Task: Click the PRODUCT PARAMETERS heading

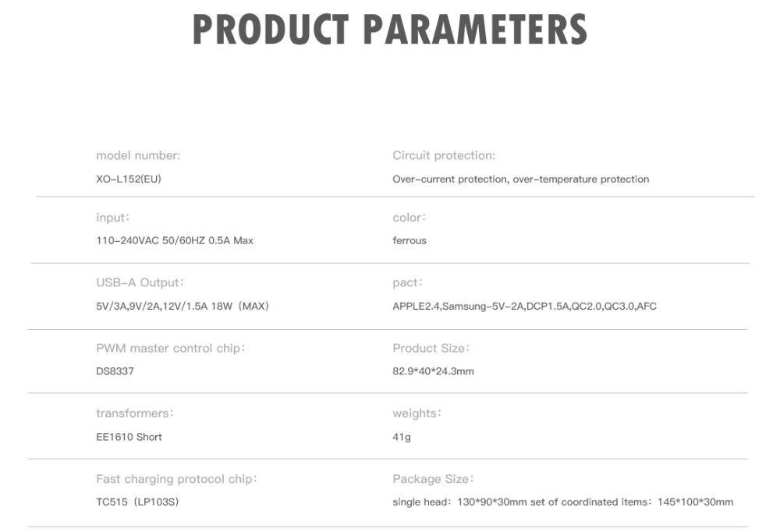Action: pyautogui.click(x=389, y=30)
